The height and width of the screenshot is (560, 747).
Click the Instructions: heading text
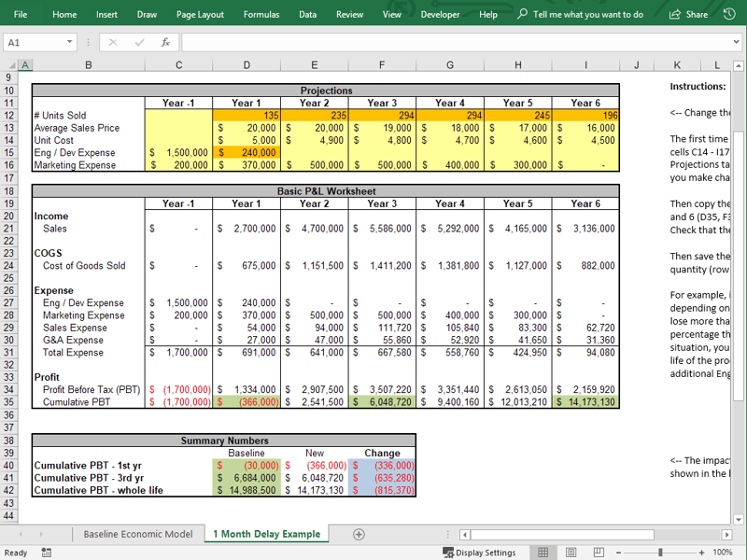click(698, 86)
